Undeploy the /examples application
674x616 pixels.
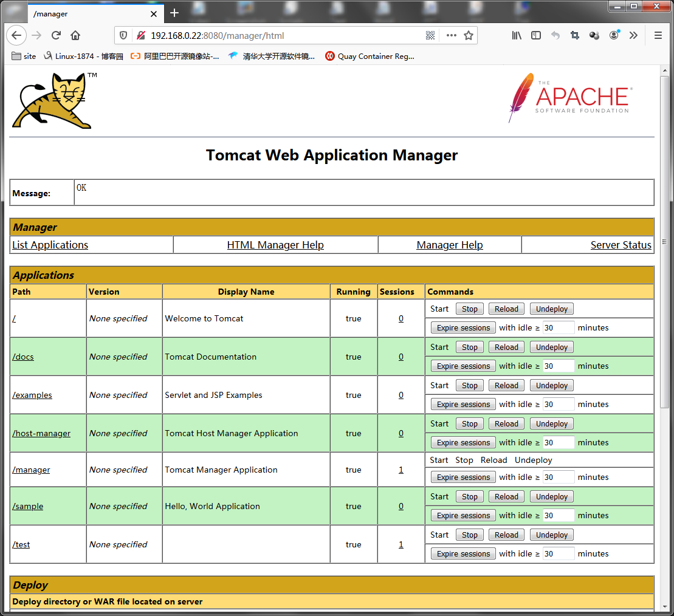[551, 385]
